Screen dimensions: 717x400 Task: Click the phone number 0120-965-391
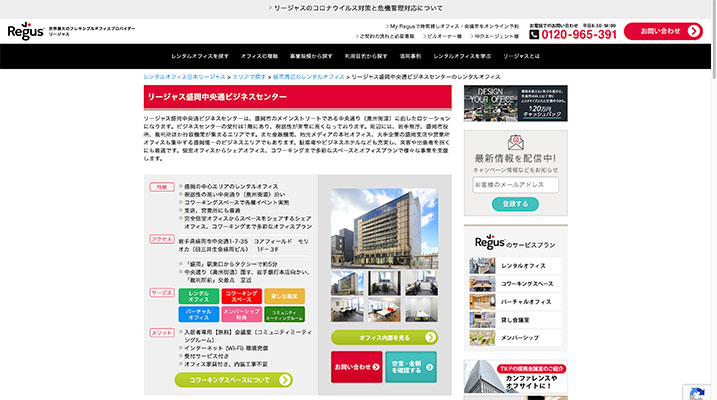coord(579,35)
